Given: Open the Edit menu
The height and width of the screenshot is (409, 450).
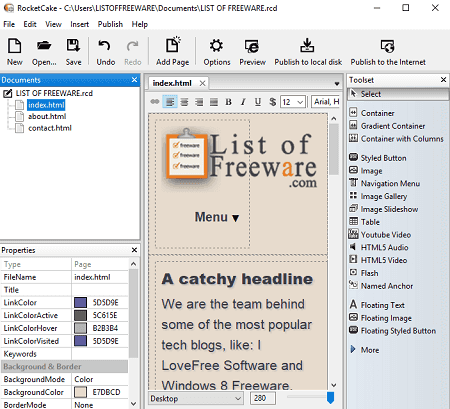Looking at the screenshot, I should [x=30, y=24].
